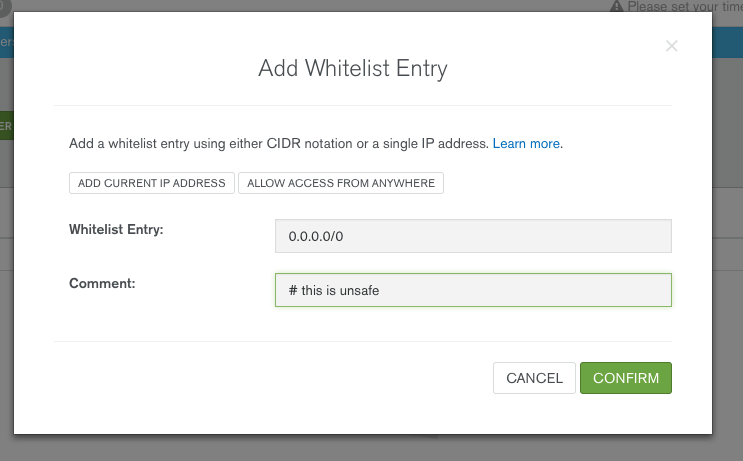Screen dimensions: 743x461
Task: Click into the Comment text field
Action: [x=473, y=290]
